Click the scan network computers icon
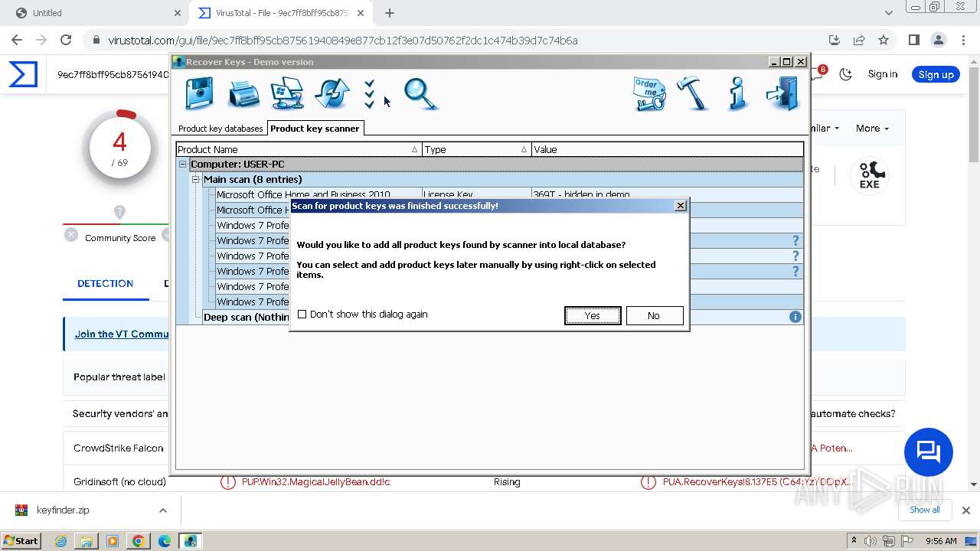Image resolution: width=980 pixels, height=551 pixels. point(287,94)
